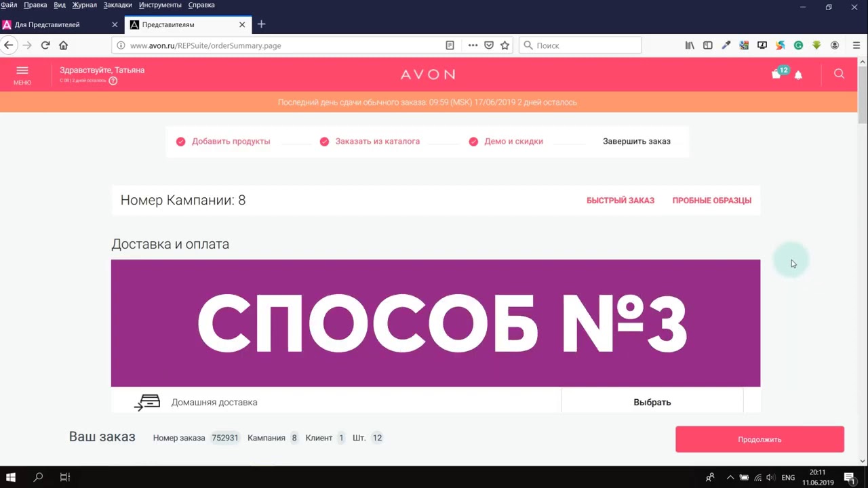This screenshot has height=488, width=868.
Task: Open Файл menu
Action: [9, 5]
